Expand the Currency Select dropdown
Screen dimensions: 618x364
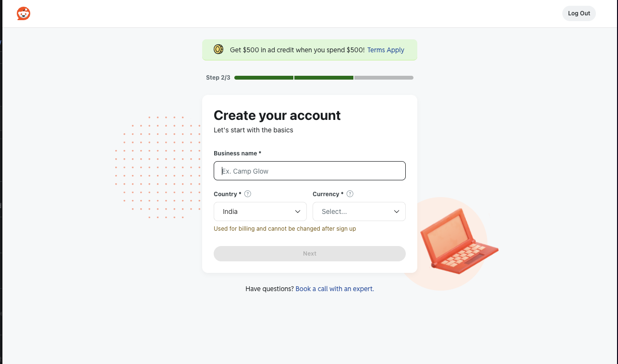click(359, 211)
